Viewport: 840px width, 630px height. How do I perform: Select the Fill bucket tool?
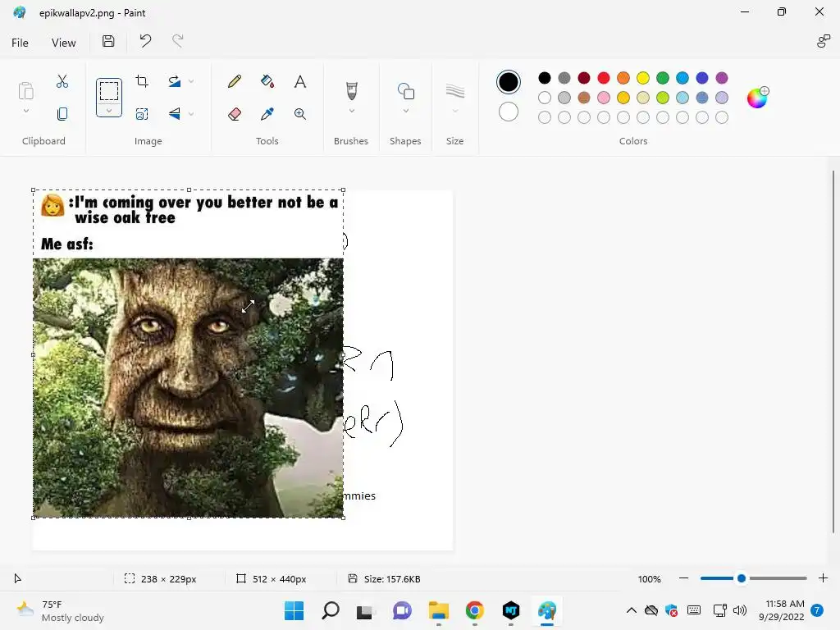coord(267,81)
